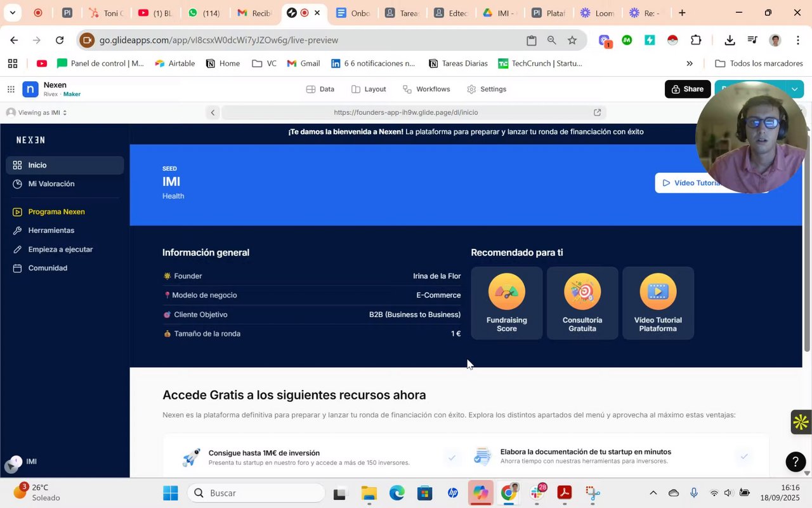Click the Share button in Glide
This screenshot has width=812, height=508.
688,89
